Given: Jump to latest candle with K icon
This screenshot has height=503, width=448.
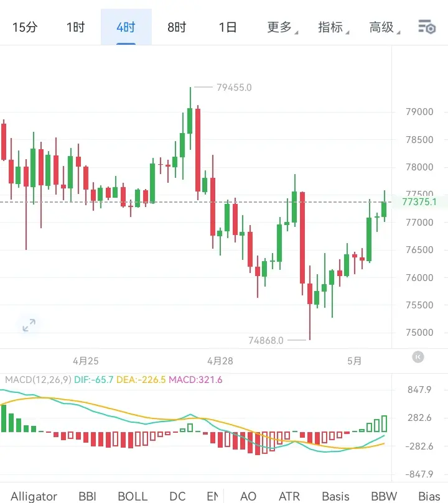Looking at the screenshot, I should point(418,357).
